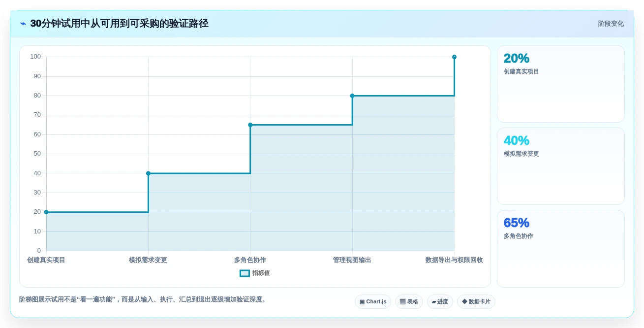Click the 多角色协作 x-axis label

tap(250, 260)
